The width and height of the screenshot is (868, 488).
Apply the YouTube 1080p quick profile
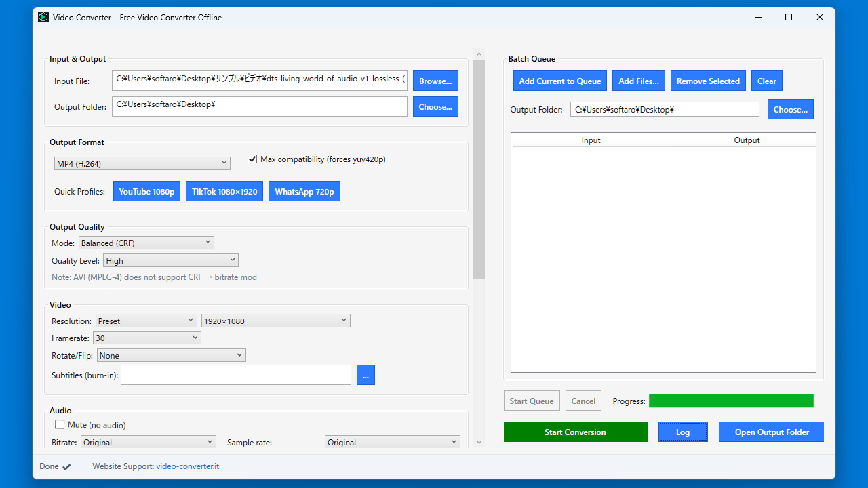coord(146,191)
